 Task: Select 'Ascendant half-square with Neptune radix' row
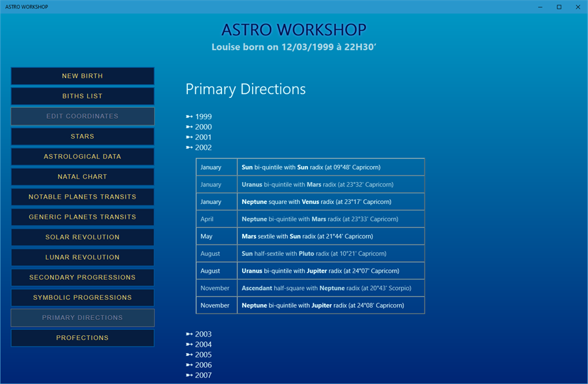point(310,288)
